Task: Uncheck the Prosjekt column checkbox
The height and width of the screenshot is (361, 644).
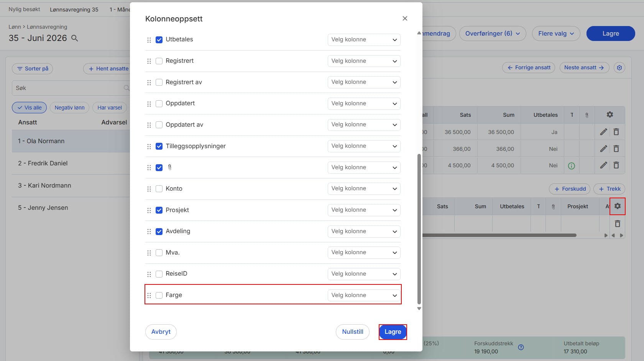Action: (159, 210)
